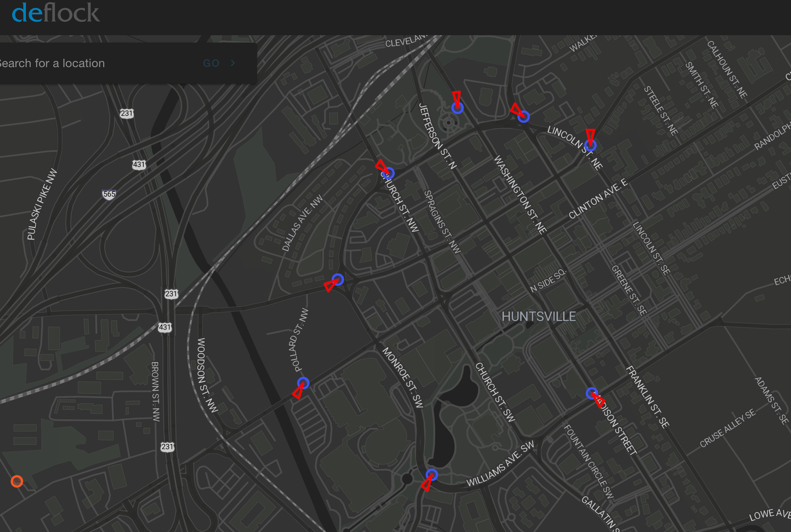
Task: Select the Pulaski Pike NW street label
Action: (x=42, y=205)
